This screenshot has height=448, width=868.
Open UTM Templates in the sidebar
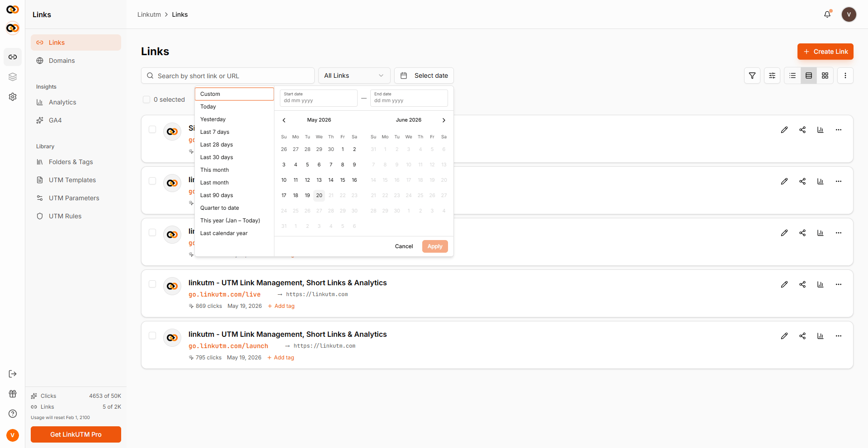pyautogui.click(x=76, y=180)
